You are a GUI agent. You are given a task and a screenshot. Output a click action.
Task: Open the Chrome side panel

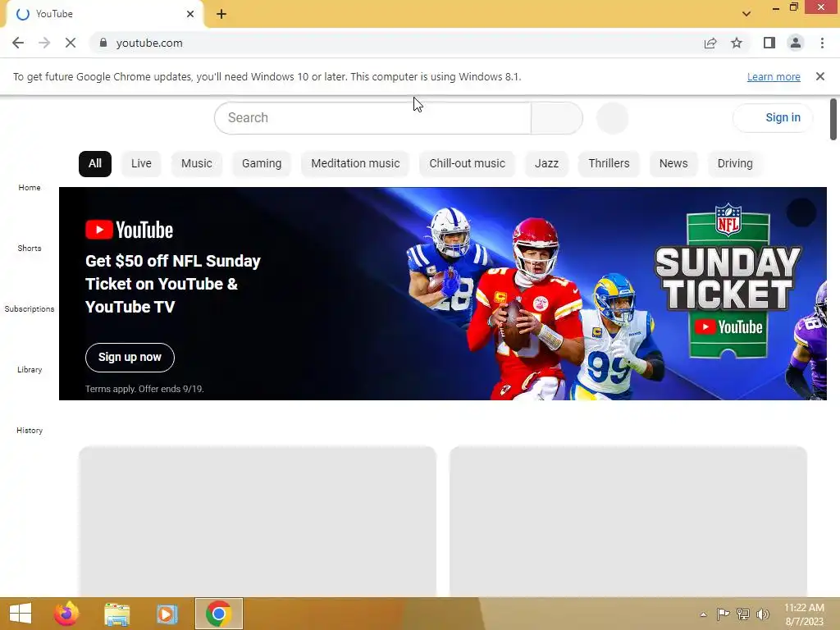coord(769,43)
